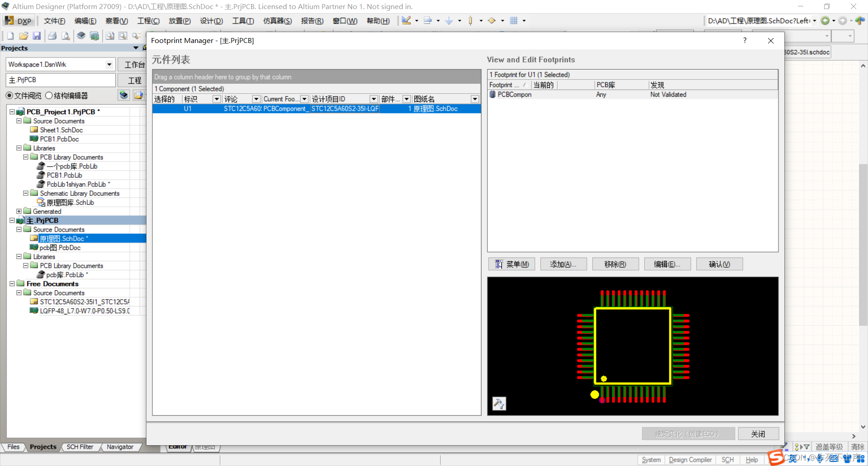Open the DXP system menu

(18, 21)
